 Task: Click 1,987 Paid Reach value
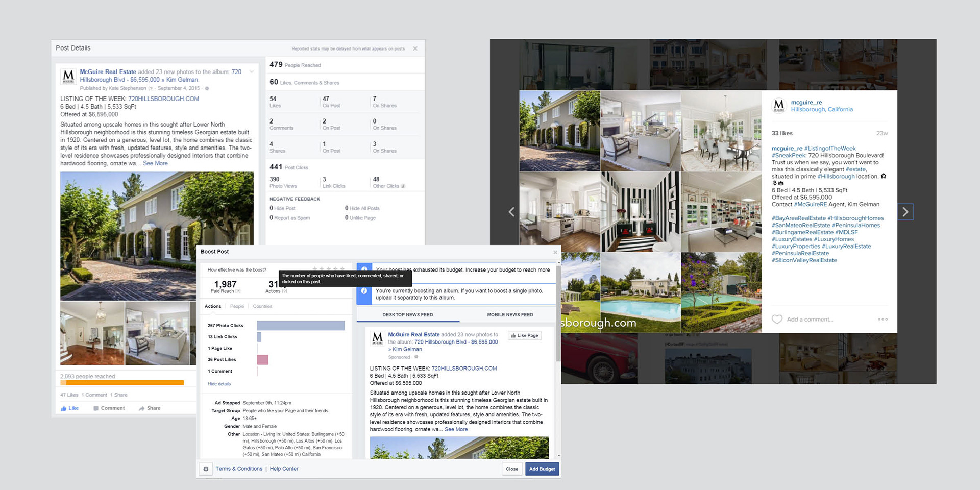pyautogui.click(x=225, y=284)
